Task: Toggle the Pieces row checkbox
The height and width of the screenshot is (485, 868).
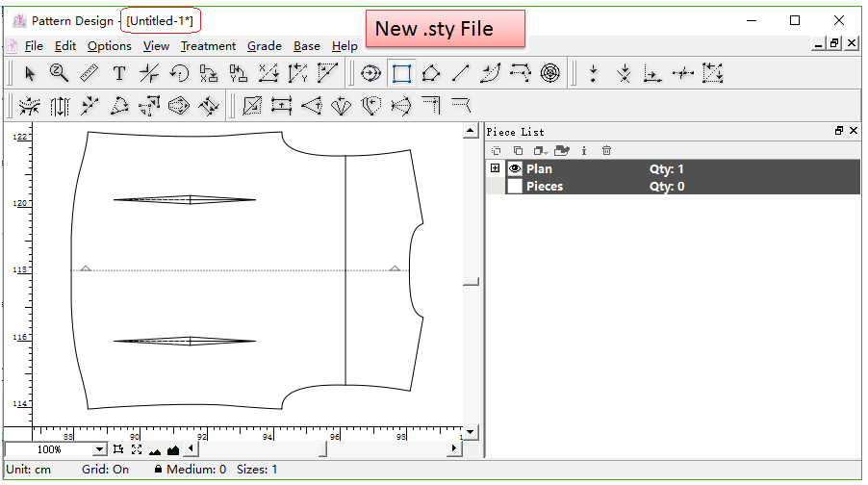Action: click(x=515, y=187)
